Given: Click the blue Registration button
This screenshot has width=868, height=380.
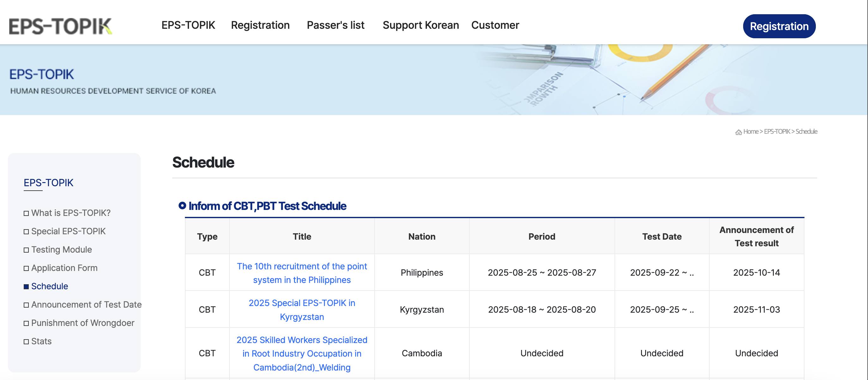Looking at the screenshot, I should tap(779, 26).
